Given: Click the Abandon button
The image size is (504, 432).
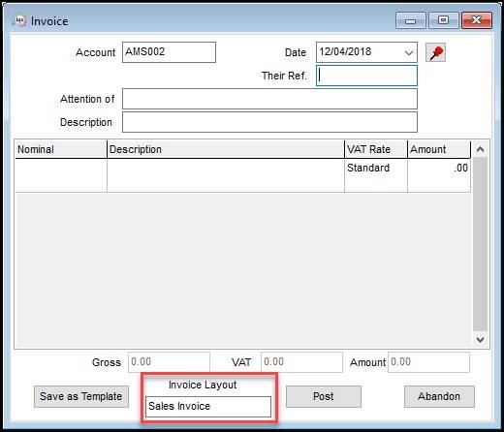Looking at the screenshot, I should tap(439, 396).
